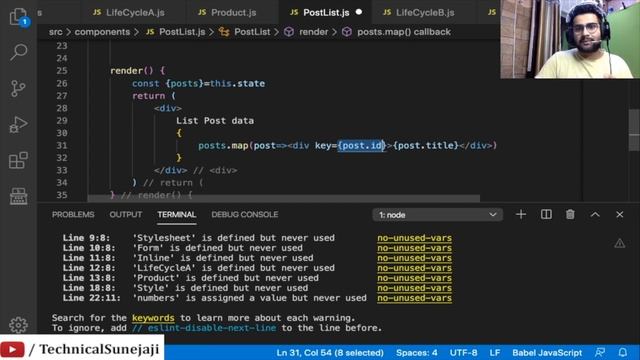Click no-unused-vars link for 'Form'

click(414, 248)
